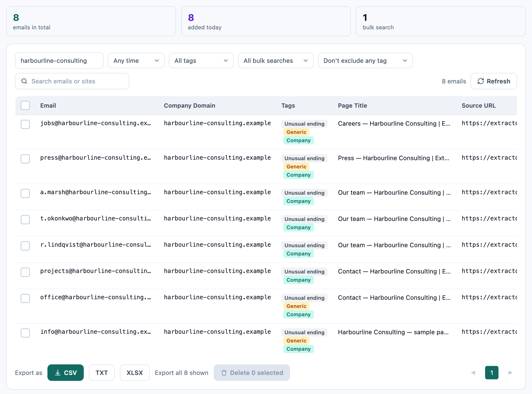Toggle the select-all checkbox in table header
The width and height of the screenshot is (532, 394).
pyautogui.click(x=25, y=105)
